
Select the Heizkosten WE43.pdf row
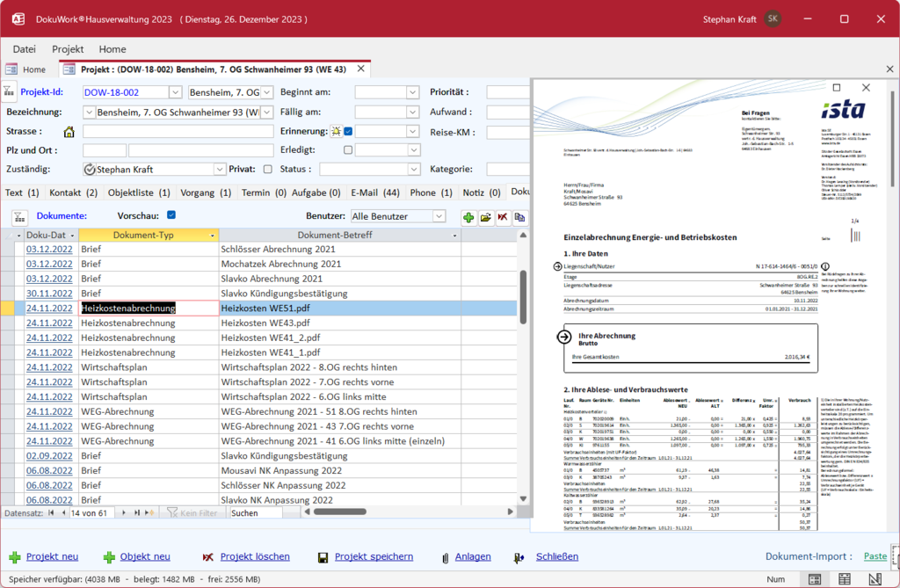tap(265, 323)
